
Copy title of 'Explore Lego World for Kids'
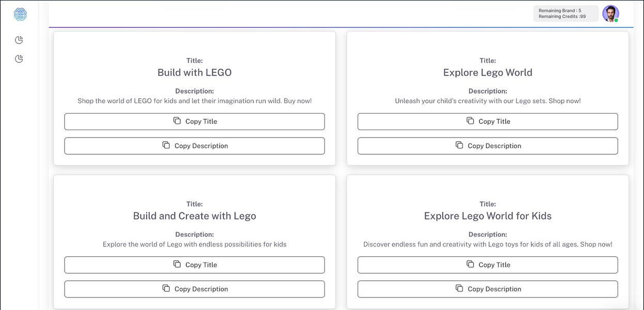click(488, 265)
